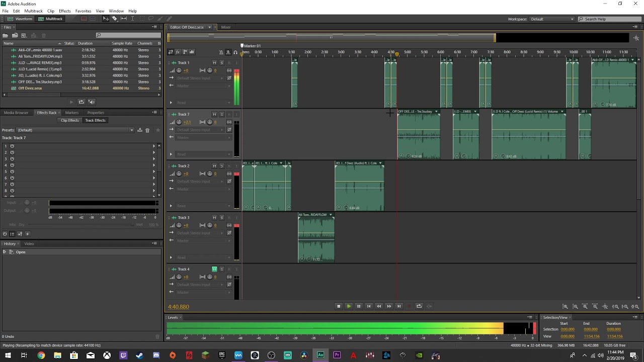The height and width of the screenshot is (362, 644).
Task: Solo Track 1 with the S button
Action: click(221, 63)
